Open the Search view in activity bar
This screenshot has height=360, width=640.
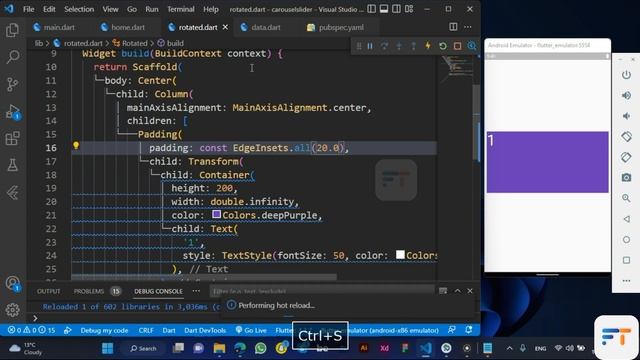[13, 57]
